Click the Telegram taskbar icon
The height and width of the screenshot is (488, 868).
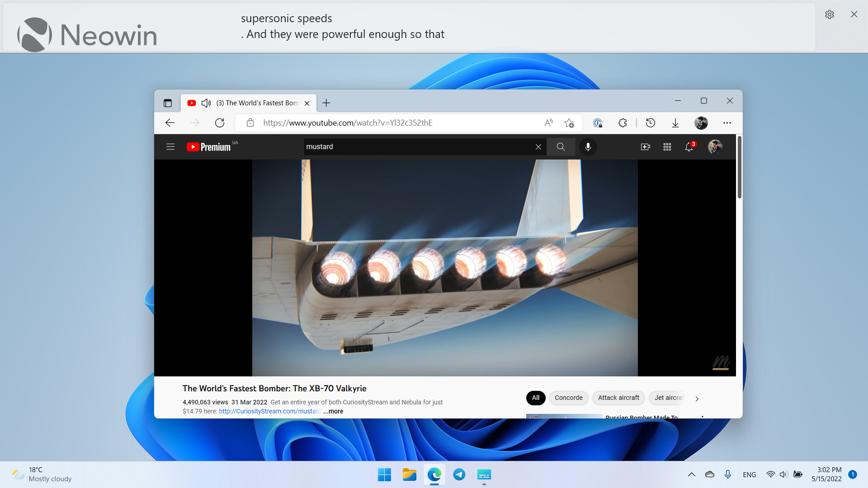(x=459, y=474)
